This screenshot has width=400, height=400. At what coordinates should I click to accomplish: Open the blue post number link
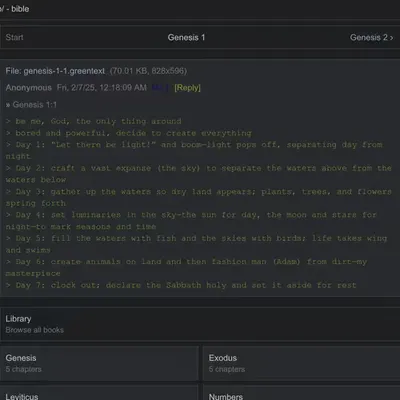tap(157, 88)
